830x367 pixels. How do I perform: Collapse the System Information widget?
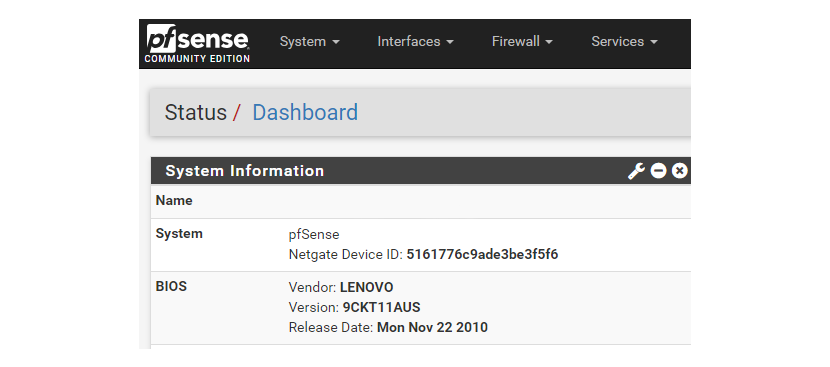(x=658, y=171)
